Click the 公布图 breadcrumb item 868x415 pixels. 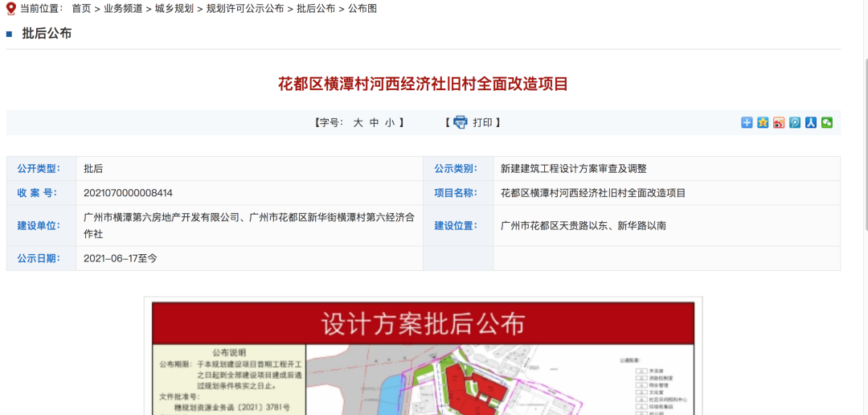(362, 9)
